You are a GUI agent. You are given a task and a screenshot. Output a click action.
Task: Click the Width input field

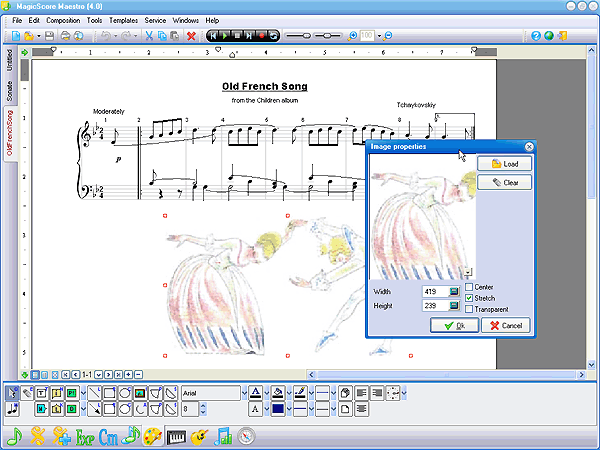[x=436, y=292]
